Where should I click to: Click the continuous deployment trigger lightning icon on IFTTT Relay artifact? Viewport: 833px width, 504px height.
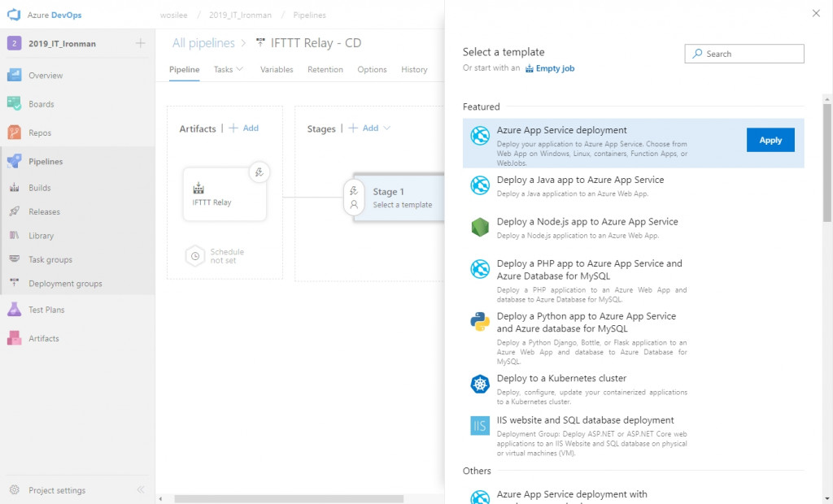pos(259,172)
